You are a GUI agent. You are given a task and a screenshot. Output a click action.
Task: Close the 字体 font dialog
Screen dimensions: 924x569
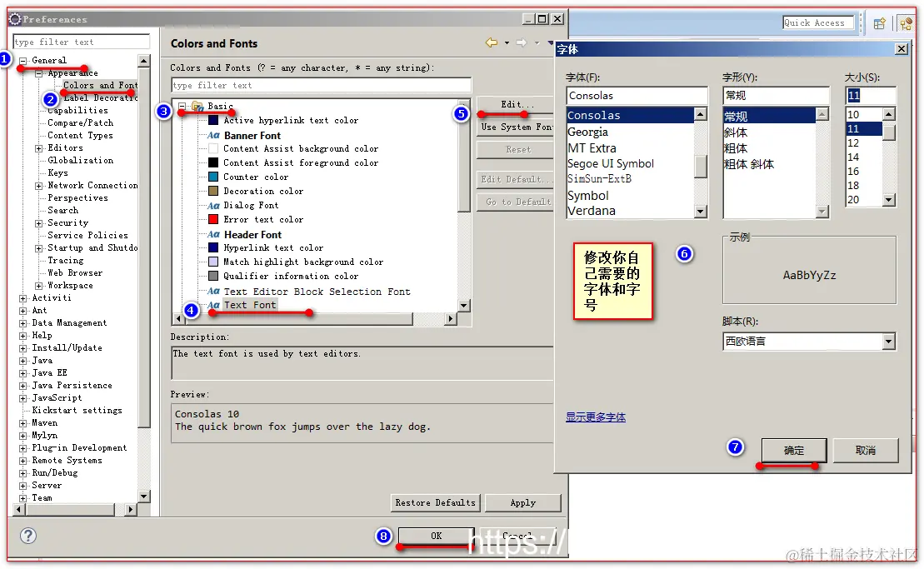(x=901, y=49)
